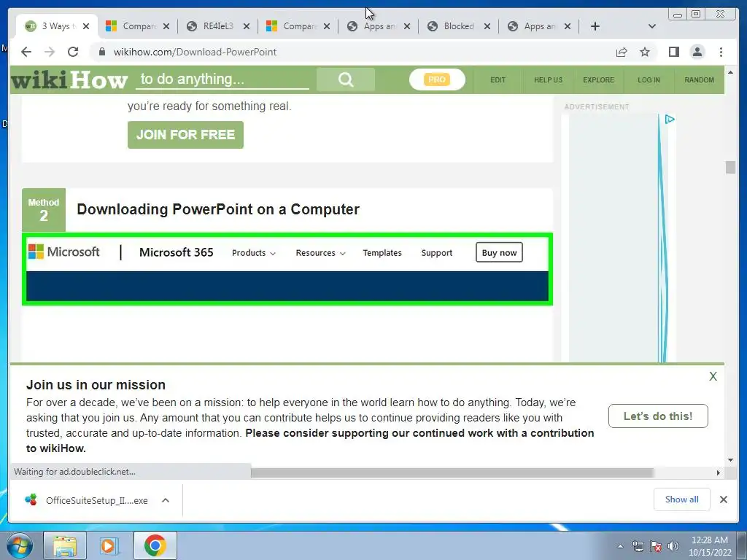Open a new tab with plus icon
747x560 pixels.
[x=595, y=26]
